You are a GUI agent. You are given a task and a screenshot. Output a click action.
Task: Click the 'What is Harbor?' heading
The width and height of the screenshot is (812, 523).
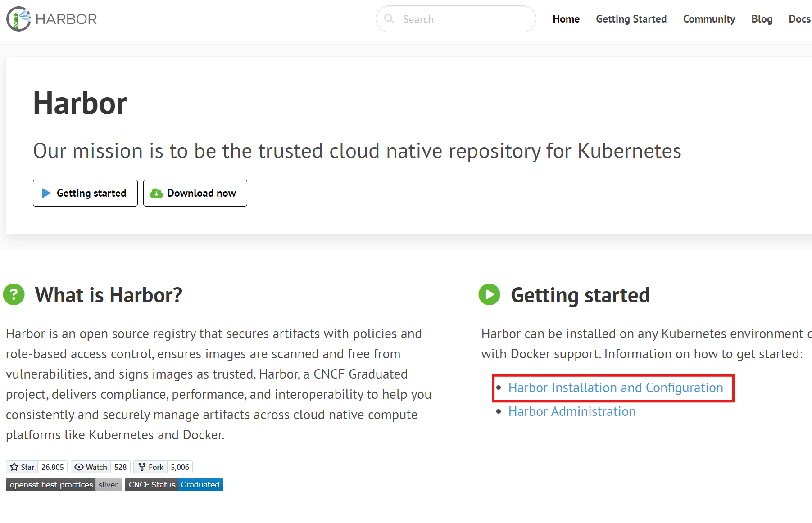(x=109, y=295)
